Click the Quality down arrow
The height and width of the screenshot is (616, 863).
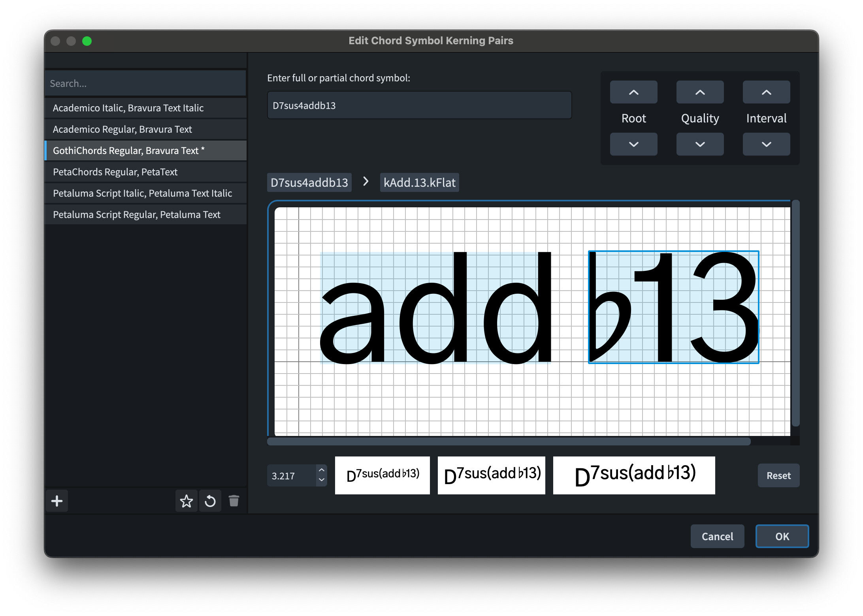coord(700,144)
